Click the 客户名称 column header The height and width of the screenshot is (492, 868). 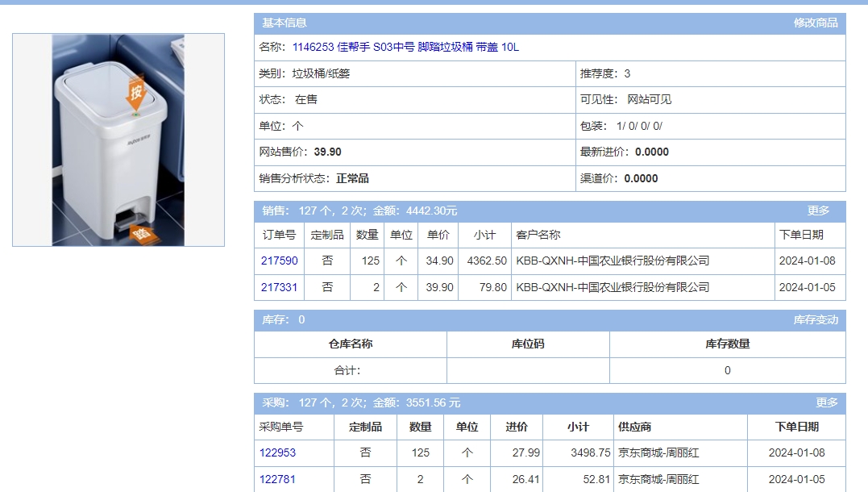click(642, 235)
